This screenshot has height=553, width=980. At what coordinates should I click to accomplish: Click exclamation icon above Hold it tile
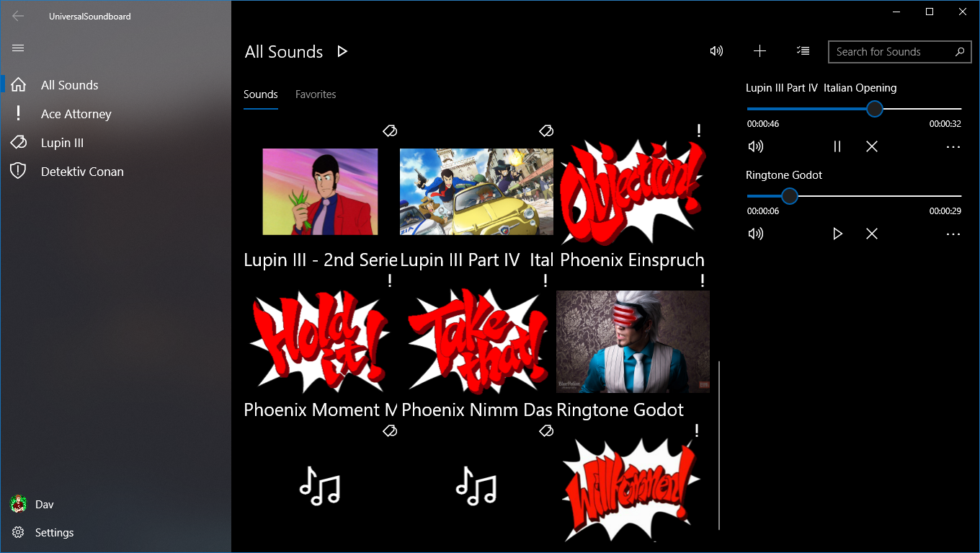click(x=390, y=280)
